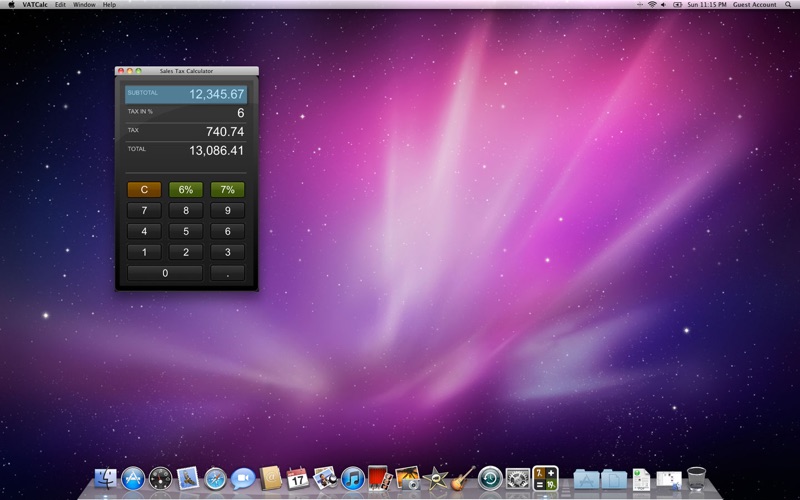Open Time Machine from the Dock

coord(490,479)
